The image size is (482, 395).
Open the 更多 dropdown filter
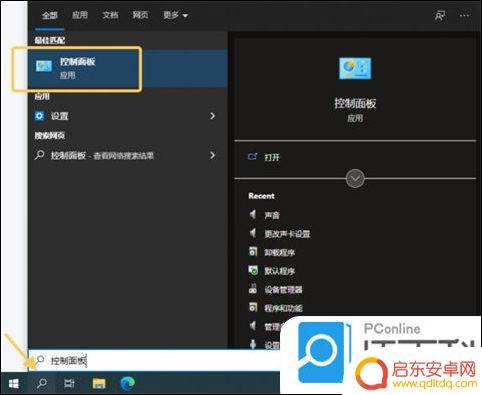(175, 15)
